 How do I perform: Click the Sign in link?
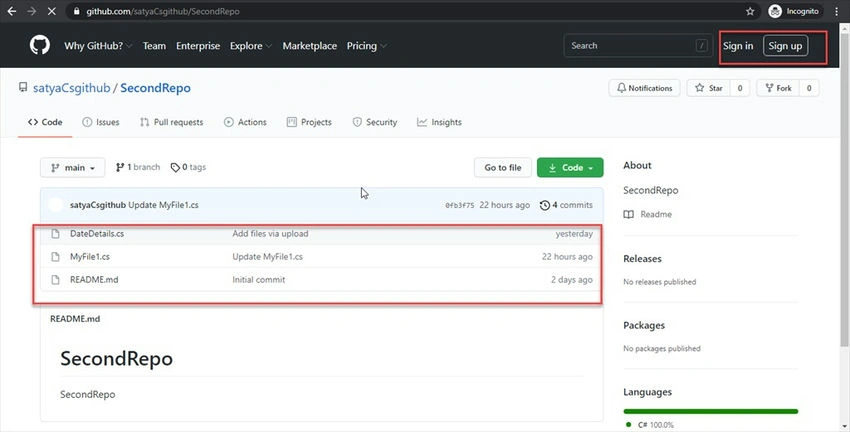(x=738, y=46)
